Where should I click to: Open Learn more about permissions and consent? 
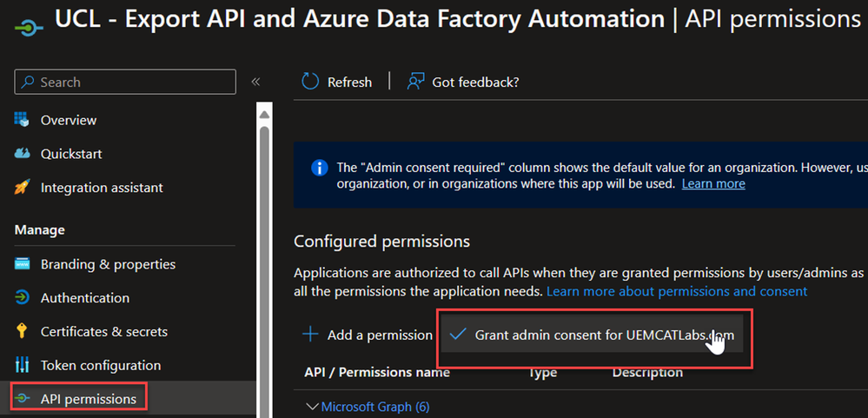(677, 291)
